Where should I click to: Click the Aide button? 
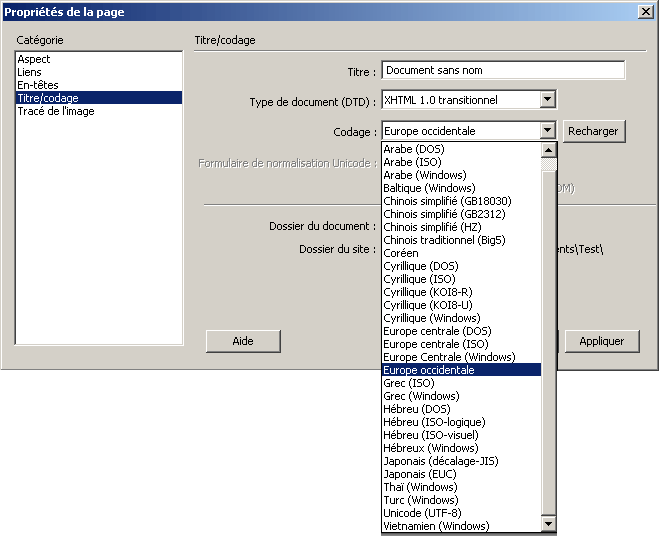243,341
